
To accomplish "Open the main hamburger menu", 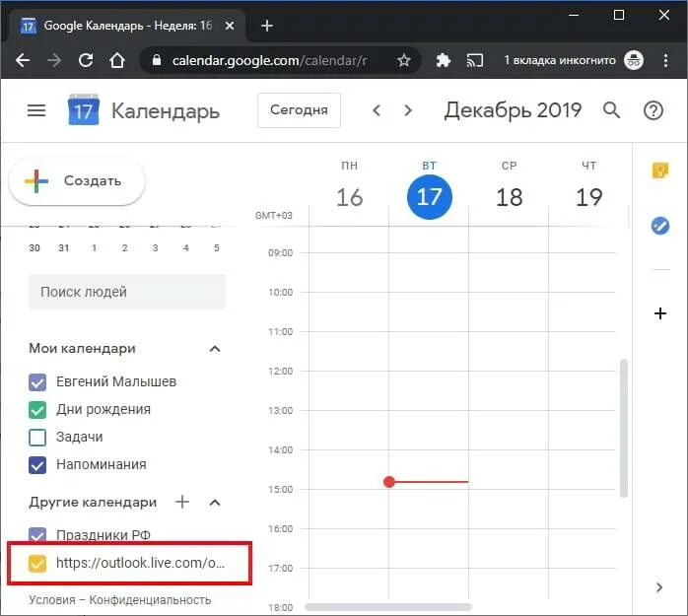I will (x=36, y=110).
